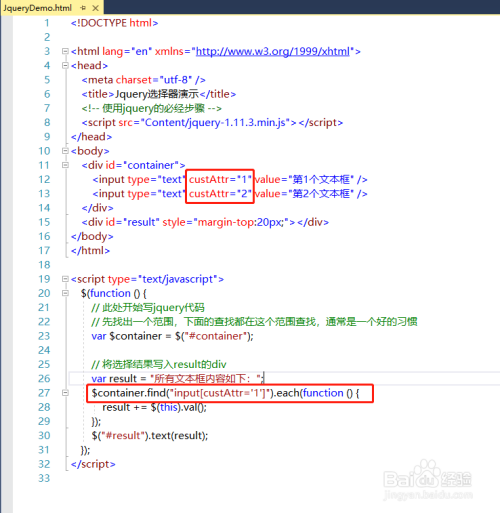
Task: Click the $("#result").text(result) line
Action: (x=150, y=436)
